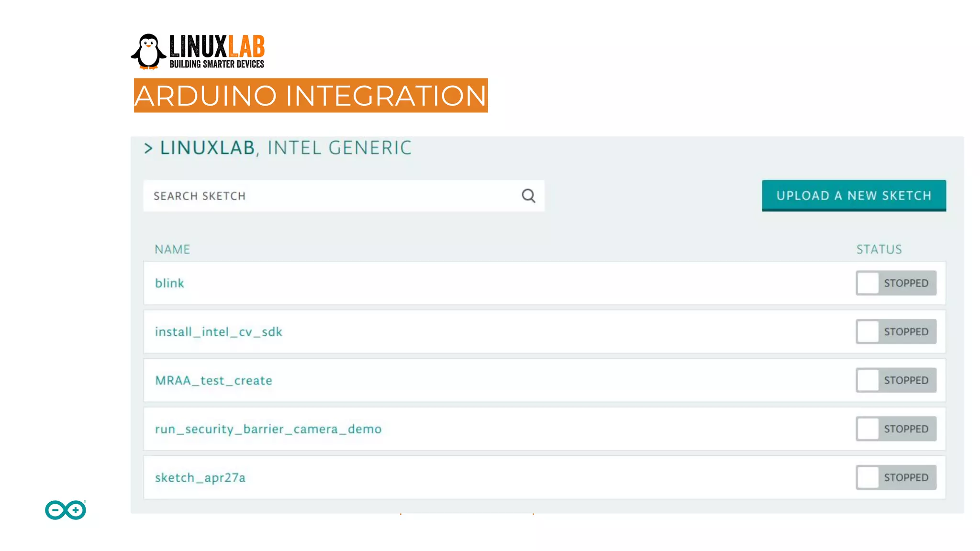
Task: Focus the Search Sketch input field
Action: (344, 196)
